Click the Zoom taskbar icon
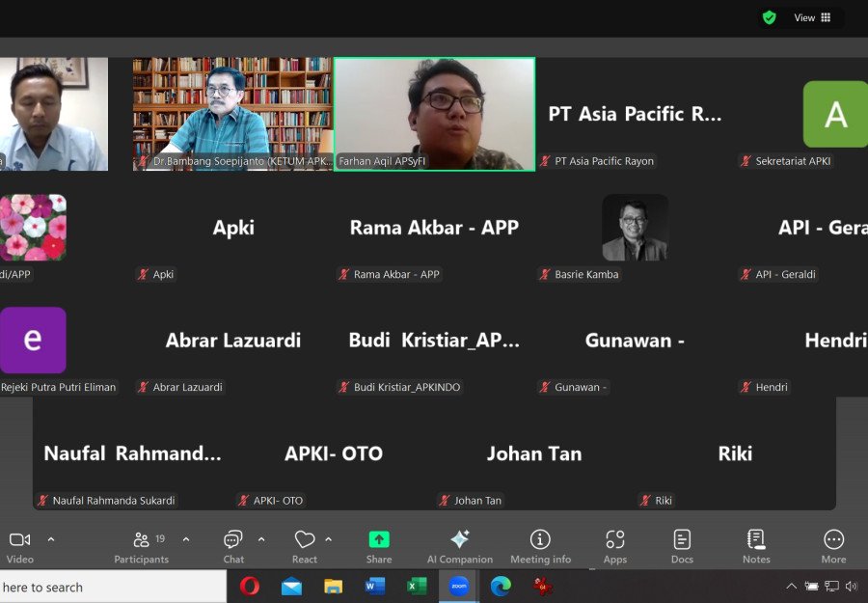The height and width of the screenshot is (603, 868). coord(458,586)
